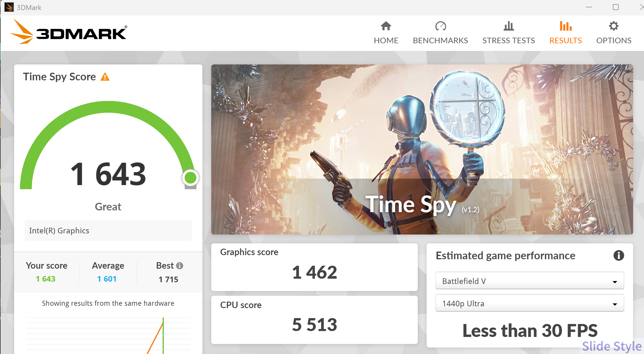Viewport: 644px width, 354px height.
Task: Click the 3DMark title bar app icon
Action: pos(9,7)
